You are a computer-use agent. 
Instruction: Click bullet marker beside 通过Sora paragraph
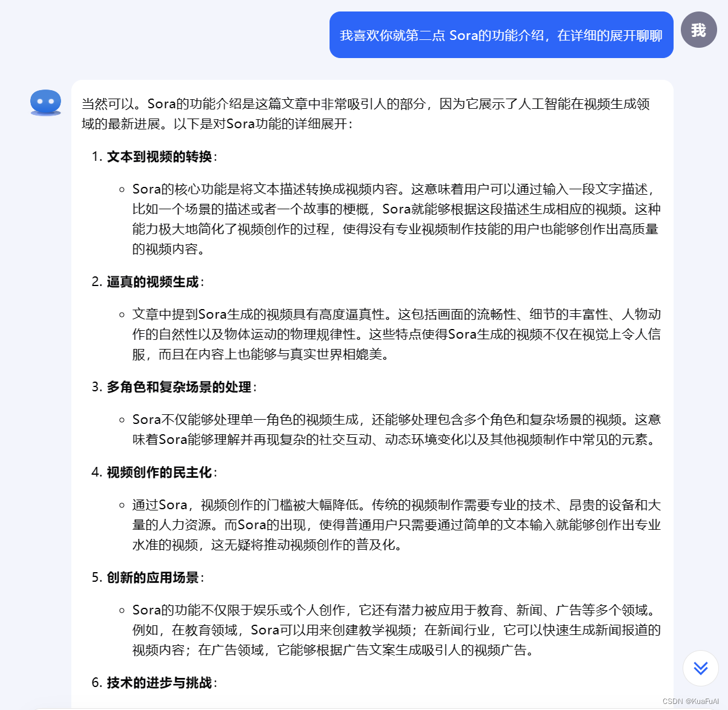pos(122,505)
